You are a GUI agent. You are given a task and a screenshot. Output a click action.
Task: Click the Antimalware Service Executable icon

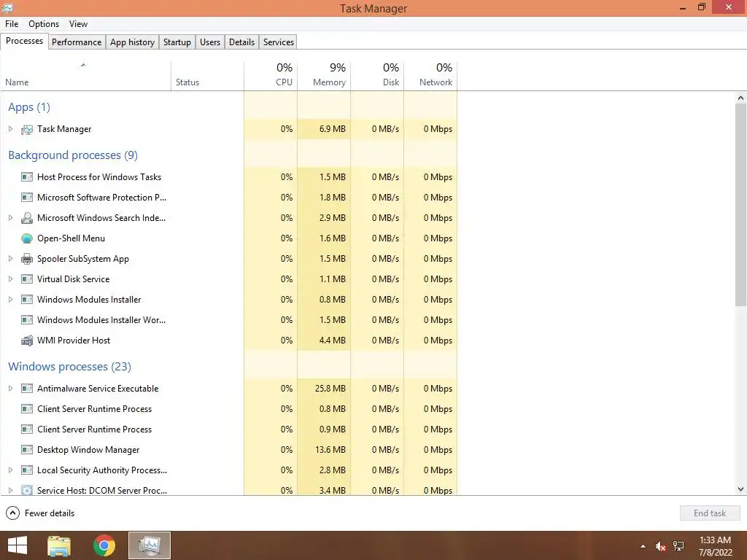(27, 389)
